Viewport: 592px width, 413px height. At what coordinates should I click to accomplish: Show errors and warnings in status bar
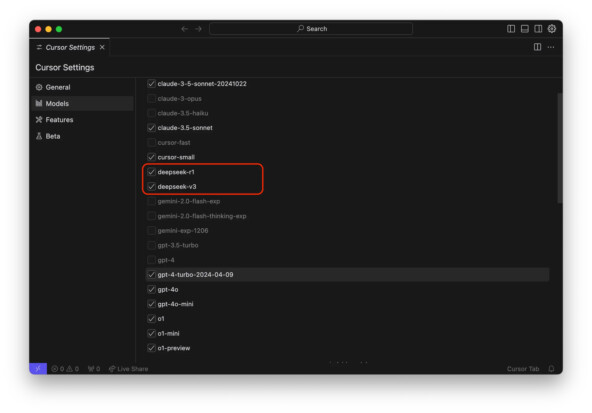(65, 369)
